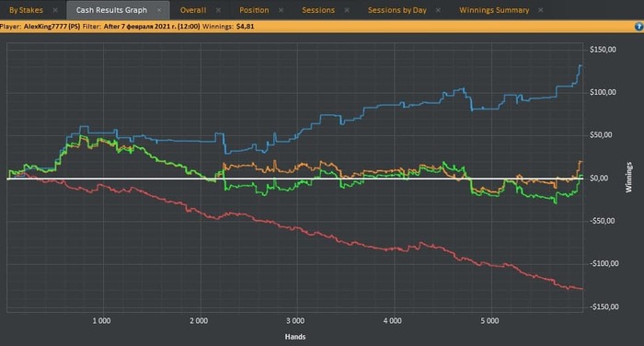The width and height of the screenshot is (644, 346).
Task: Click the 3 000 hands axis label
Action: click(x=295, y=321)
